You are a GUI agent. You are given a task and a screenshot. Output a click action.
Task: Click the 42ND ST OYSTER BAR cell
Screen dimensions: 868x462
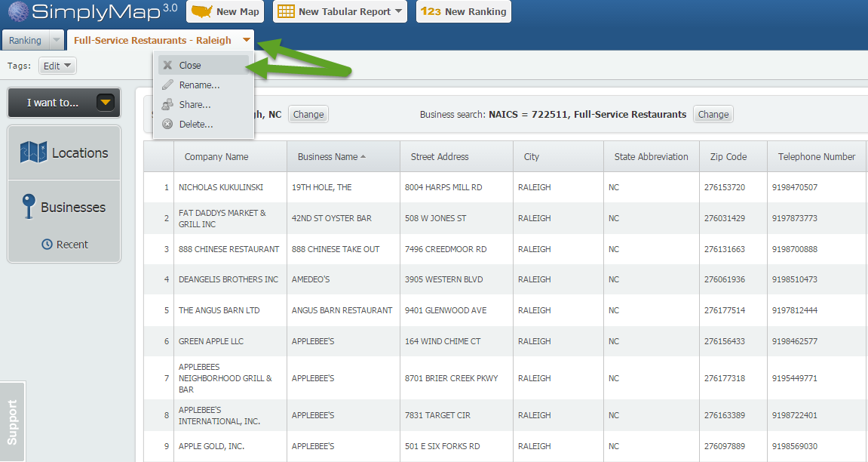coord(343,218)
